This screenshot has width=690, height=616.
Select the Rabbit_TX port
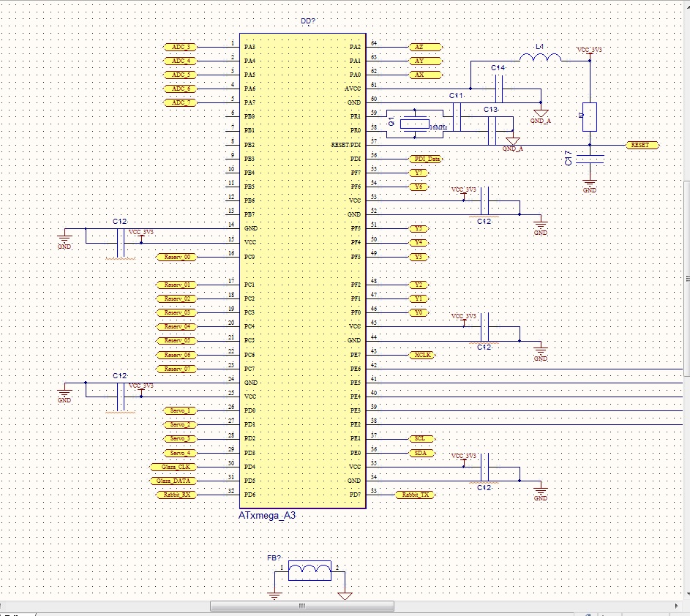416,495
